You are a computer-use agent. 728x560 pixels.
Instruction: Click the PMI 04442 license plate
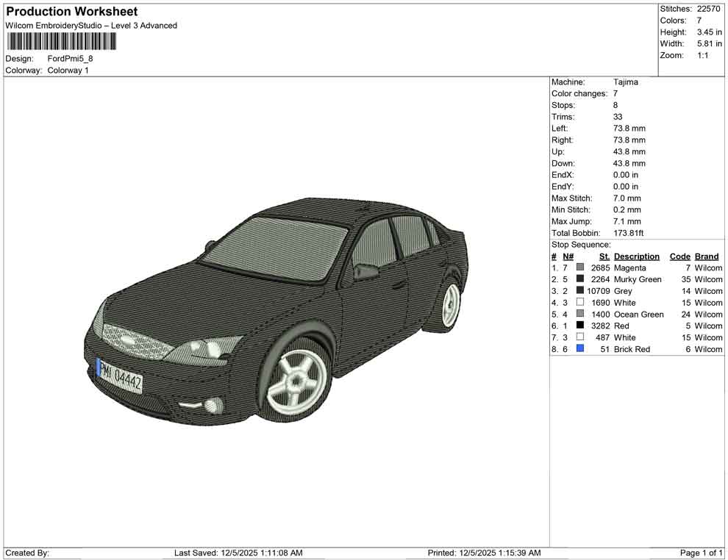121,376
